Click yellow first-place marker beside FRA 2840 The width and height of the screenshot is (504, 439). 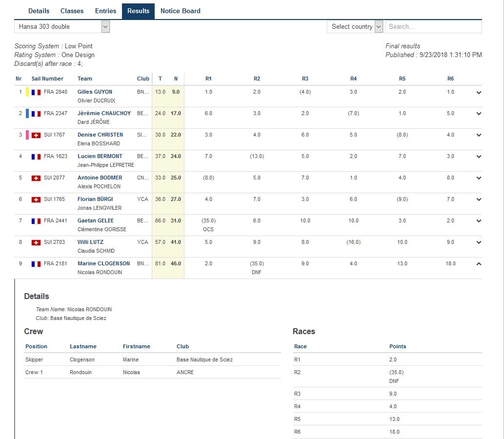(27, 92)
